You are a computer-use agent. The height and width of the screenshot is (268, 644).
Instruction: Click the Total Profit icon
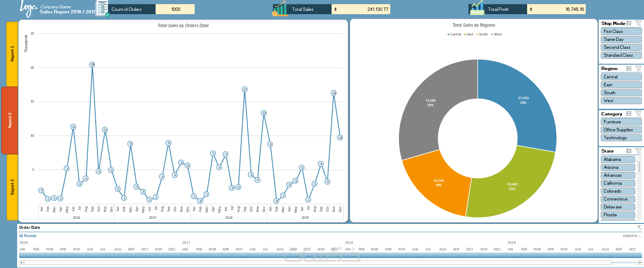(477, 8)
